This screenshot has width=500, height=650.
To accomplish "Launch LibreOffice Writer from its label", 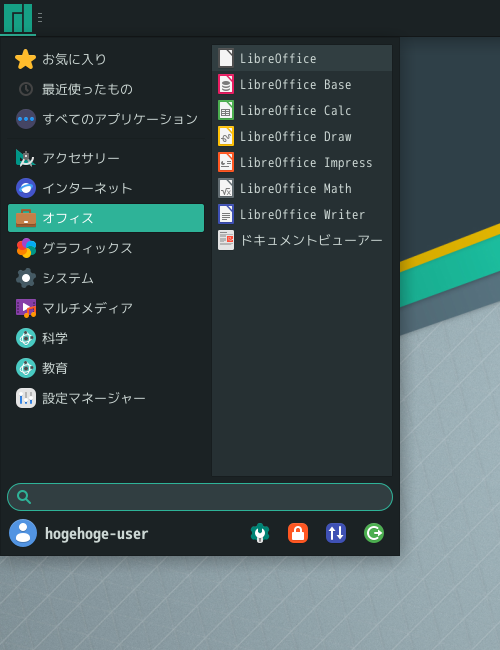I will [x=302, y=215].
